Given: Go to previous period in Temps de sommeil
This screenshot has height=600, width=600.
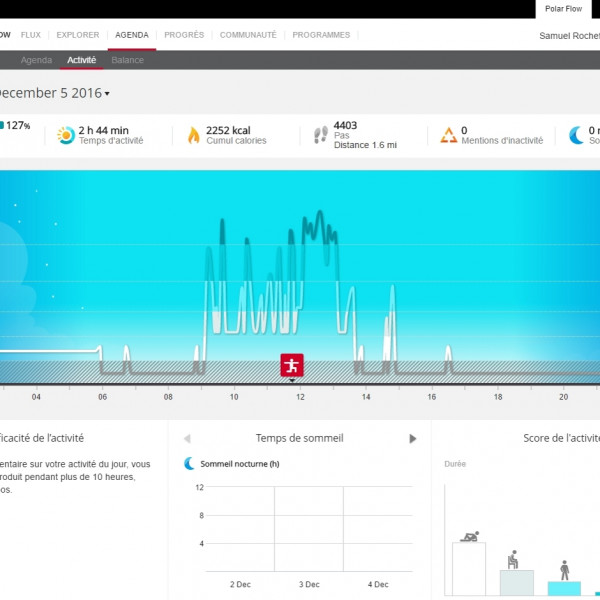Looking at the screenshot, I should [187, 439].
